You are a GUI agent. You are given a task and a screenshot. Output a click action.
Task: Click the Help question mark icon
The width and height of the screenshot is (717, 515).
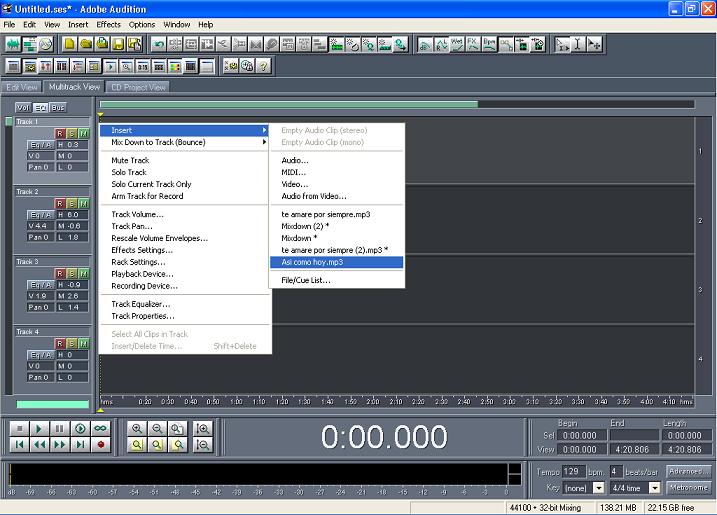click(x=263, y=66)
